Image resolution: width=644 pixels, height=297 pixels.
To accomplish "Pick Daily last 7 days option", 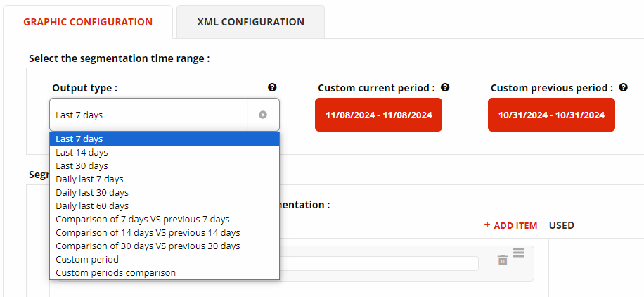I will pos(89,179).
